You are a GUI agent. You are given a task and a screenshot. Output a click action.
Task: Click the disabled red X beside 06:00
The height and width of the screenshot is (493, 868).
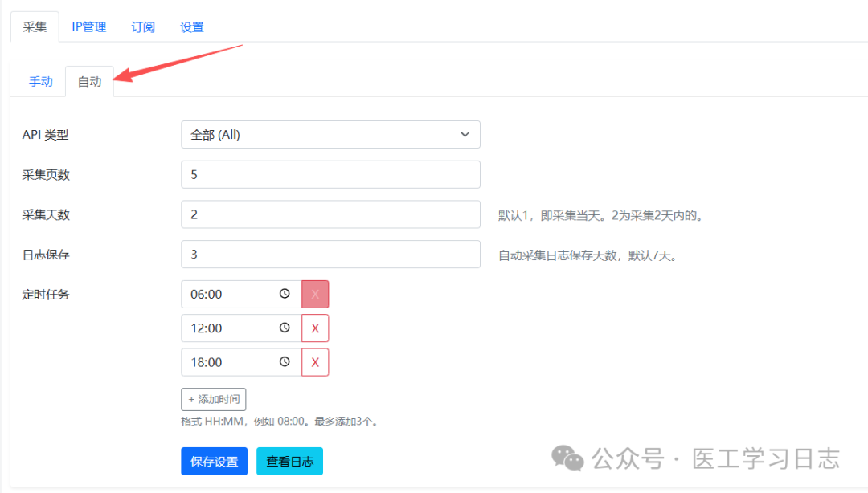coord(314,294)
